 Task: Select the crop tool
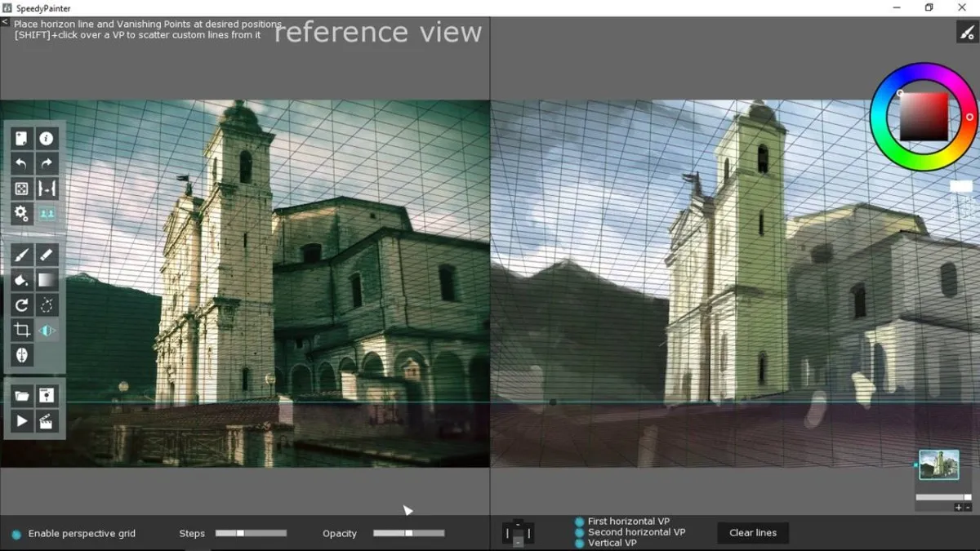coord(22,331)
